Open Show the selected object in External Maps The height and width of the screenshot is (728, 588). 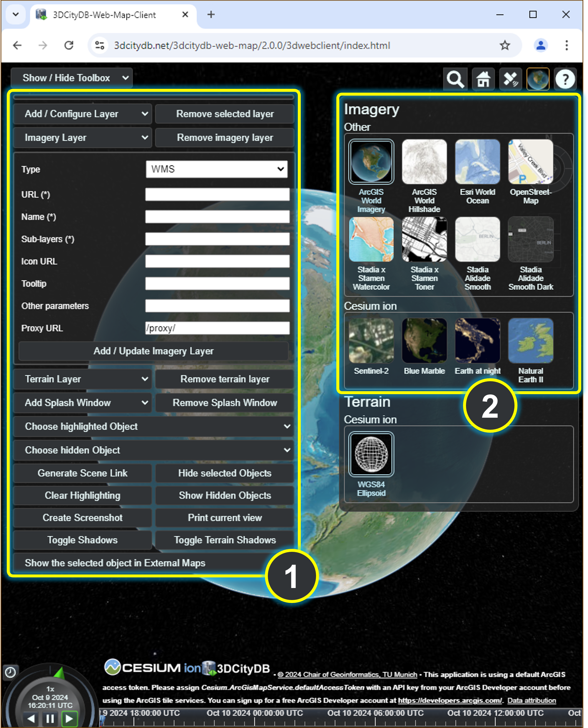[153, 563]
